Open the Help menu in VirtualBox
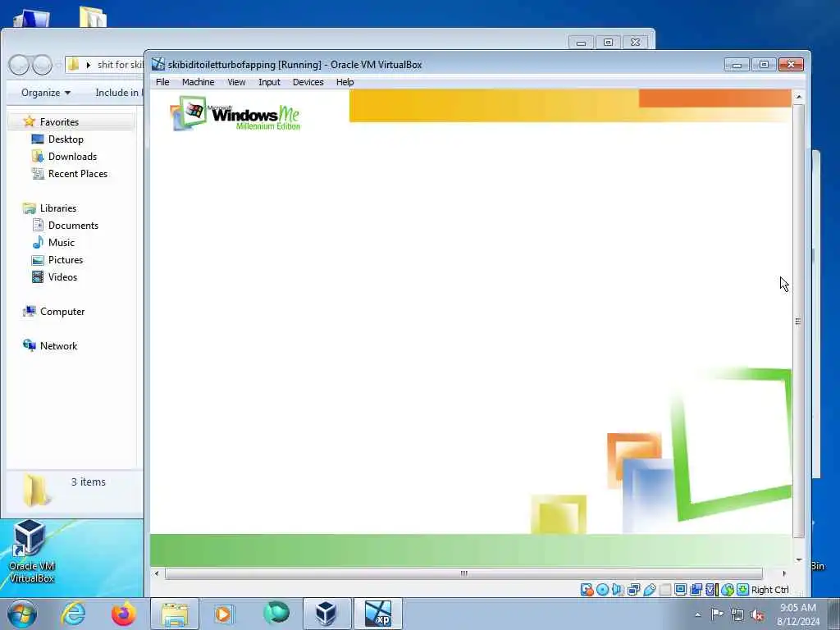840x630 pixels. click(345, 82)
